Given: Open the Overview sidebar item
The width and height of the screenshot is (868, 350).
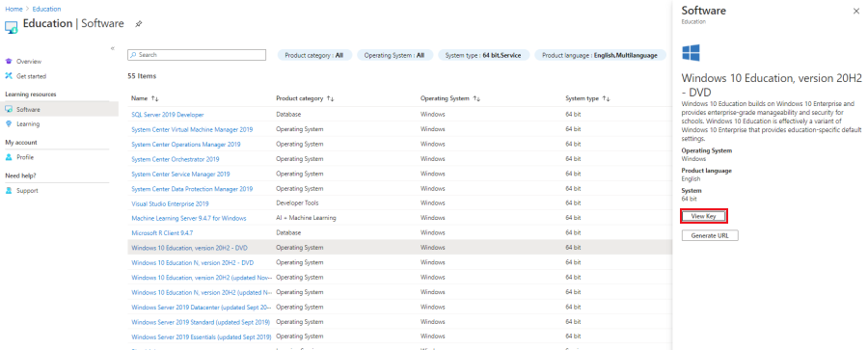Looking at the screenshot, I should point(29,62).
